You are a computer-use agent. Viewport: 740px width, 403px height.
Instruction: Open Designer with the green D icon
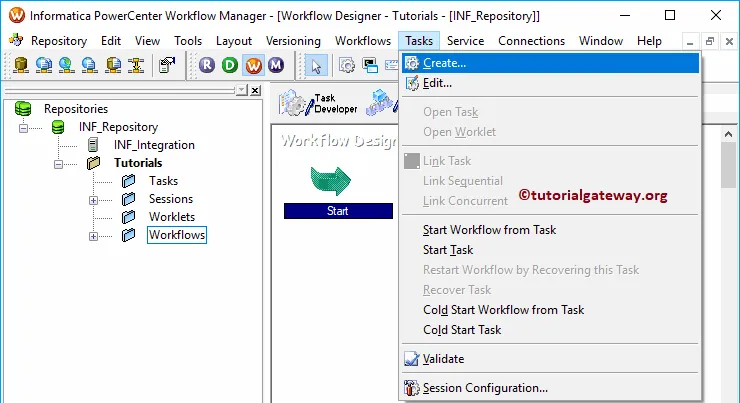coord(230,65)
